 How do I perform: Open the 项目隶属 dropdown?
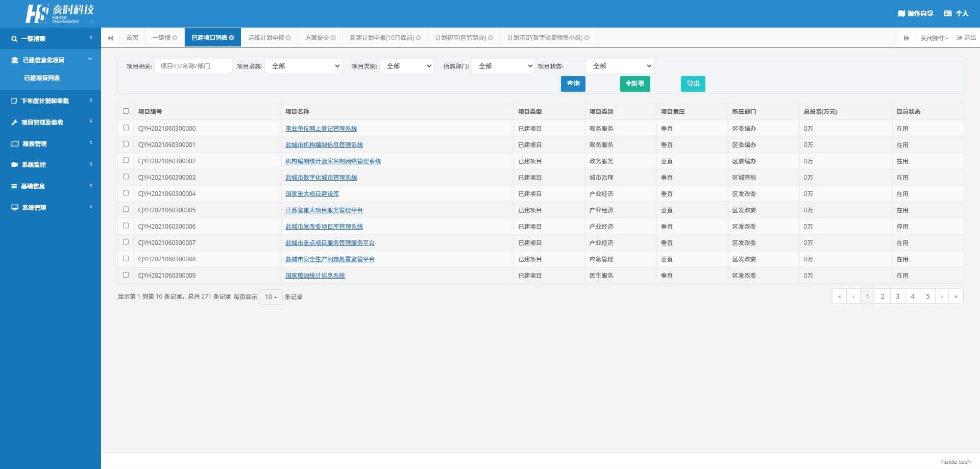click(304, 66)
